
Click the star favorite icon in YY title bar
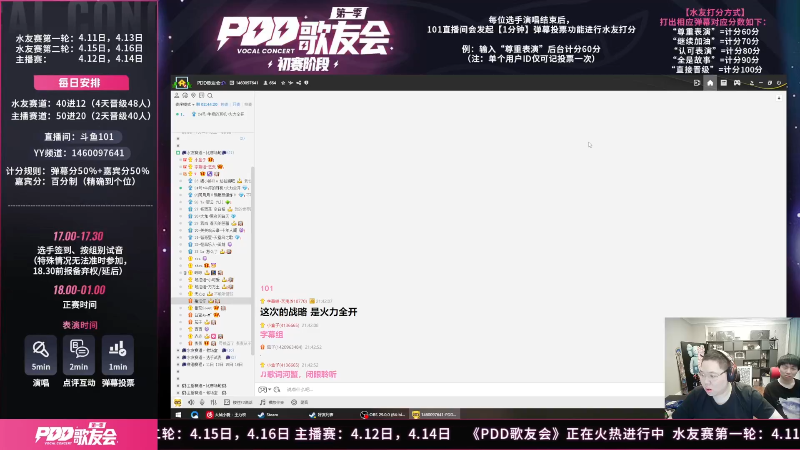pyautogui.click(x=283, y=83)
